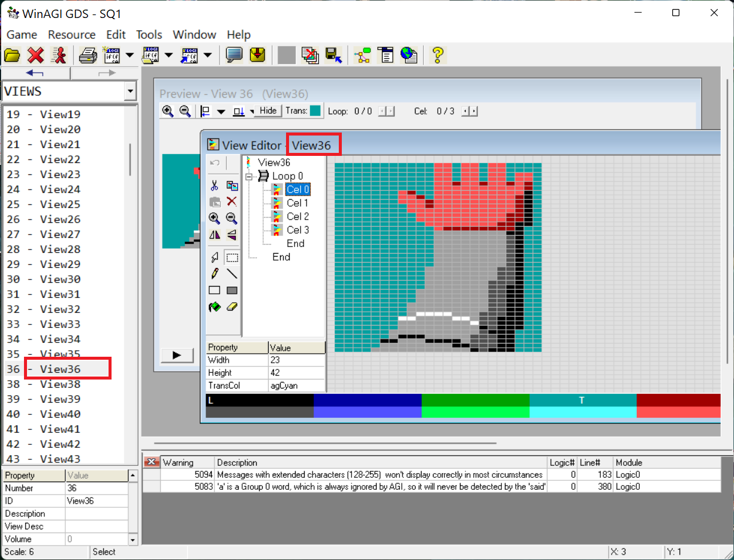This screenshot has height=560, width=734.
Task: Open the Edit menu
Action: (116, 35)
